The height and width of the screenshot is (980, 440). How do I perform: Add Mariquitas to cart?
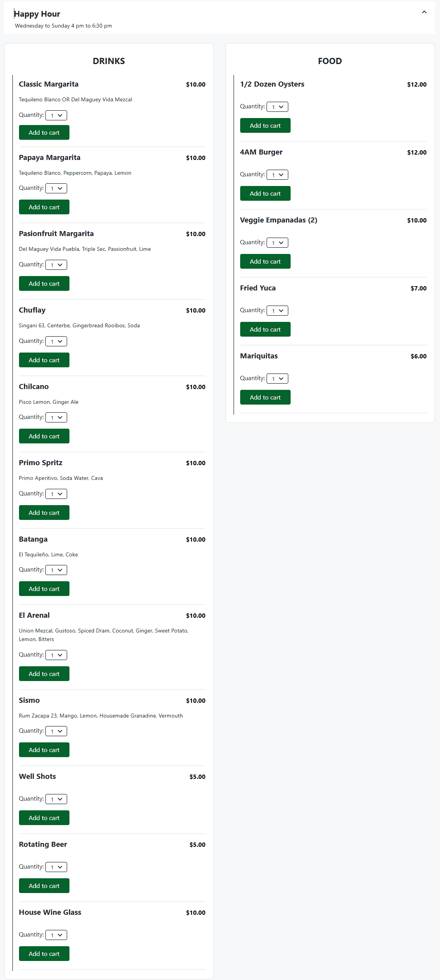(265, 397)
